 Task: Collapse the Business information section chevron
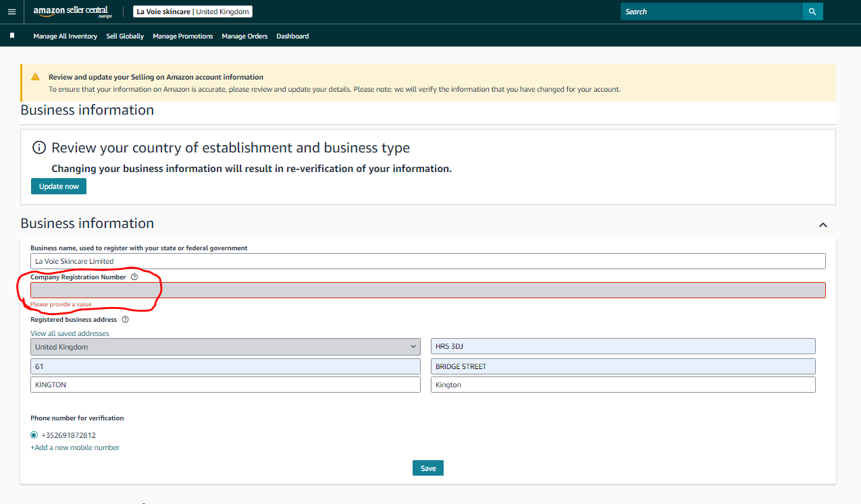(823, 225)
